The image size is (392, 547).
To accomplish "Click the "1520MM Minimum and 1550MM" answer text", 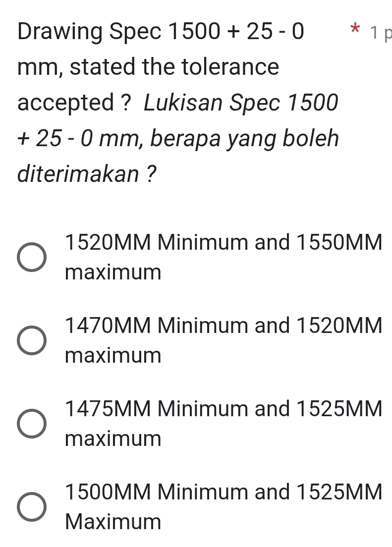I will 224,243.
